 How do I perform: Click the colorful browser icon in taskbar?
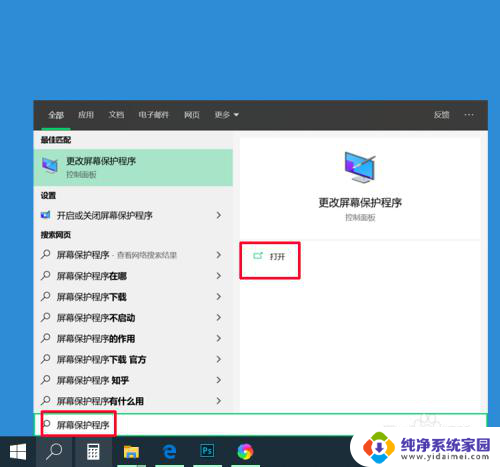245,452
